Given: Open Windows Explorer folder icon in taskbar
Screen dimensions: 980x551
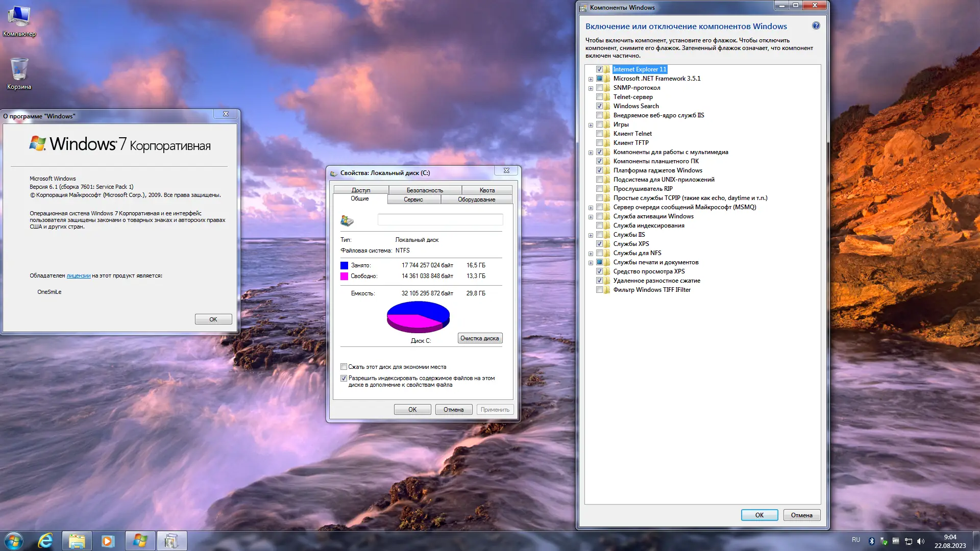Looking at the screenshot, I should pyautogui.click(x=77, y=541).
